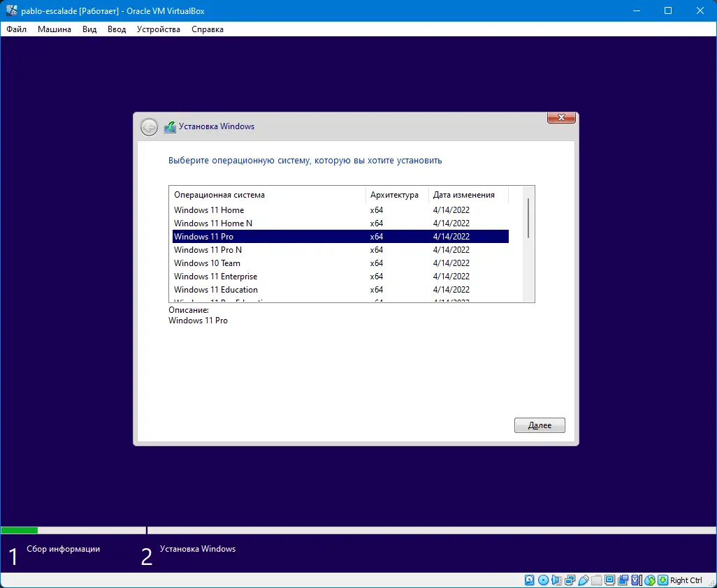Screen dimensions: 717x588
Task: Click the recording status icon
Action: pos(623,580)
